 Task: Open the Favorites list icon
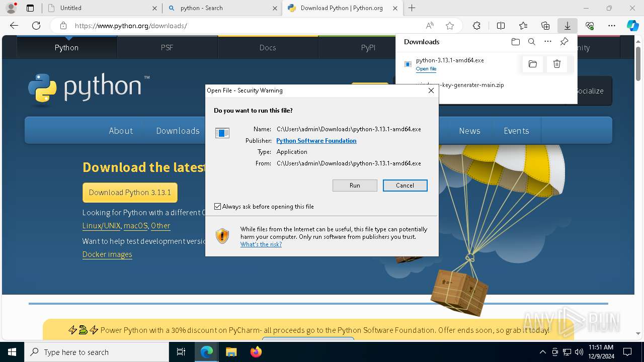coord(523,26)
